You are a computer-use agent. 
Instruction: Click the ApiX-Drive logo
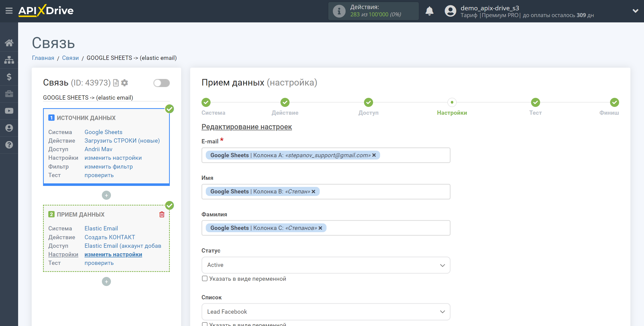[46, 11]
